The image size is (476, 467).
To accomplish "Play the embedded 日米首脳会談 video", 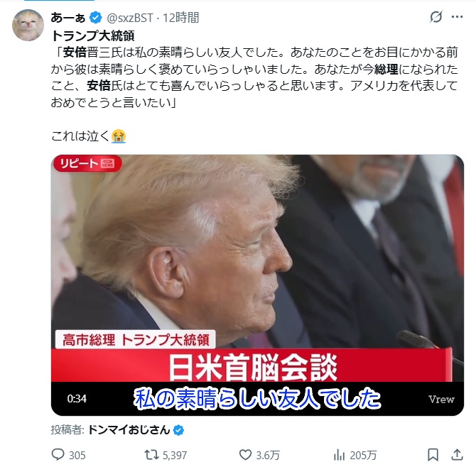I will click(x=257, y=285).
